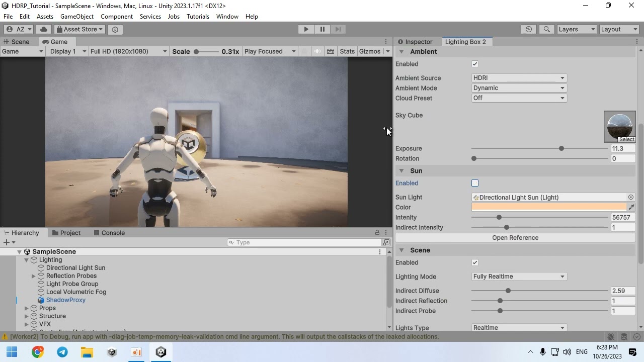Disable the Scene Enabled checkbox
The image size is (644, 362).
(x=475, y=262)
